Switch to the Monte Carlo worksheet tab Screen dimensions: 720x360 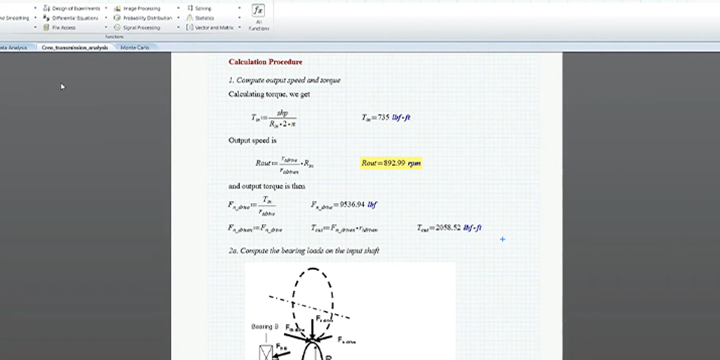tap(135, 47)
